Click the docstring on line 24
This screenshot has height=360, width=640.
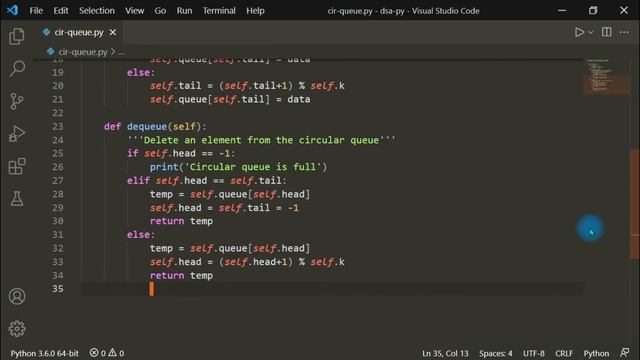pos(261,140)
